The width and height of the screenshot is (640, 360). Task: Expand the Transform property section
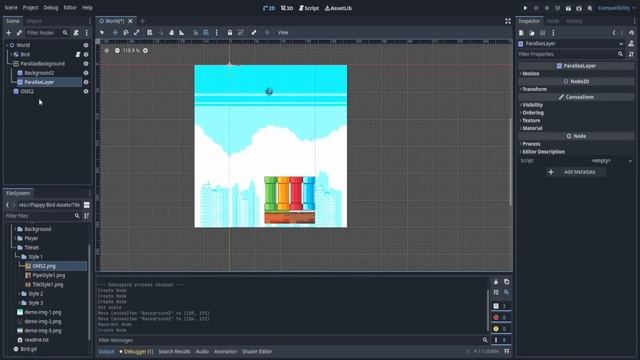pos(534,89)
